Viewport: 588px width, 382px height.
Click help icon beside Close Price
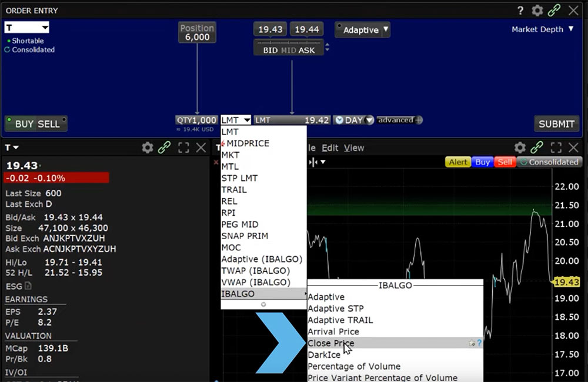click(479, 343)
